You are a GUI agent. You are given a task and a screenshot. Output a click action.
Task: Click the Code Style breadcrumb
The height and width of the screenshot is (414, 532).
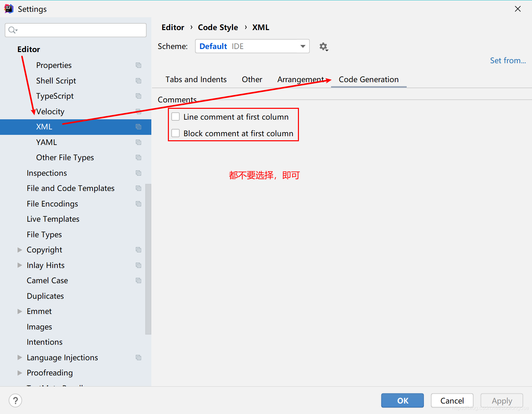tap(218, 27)
